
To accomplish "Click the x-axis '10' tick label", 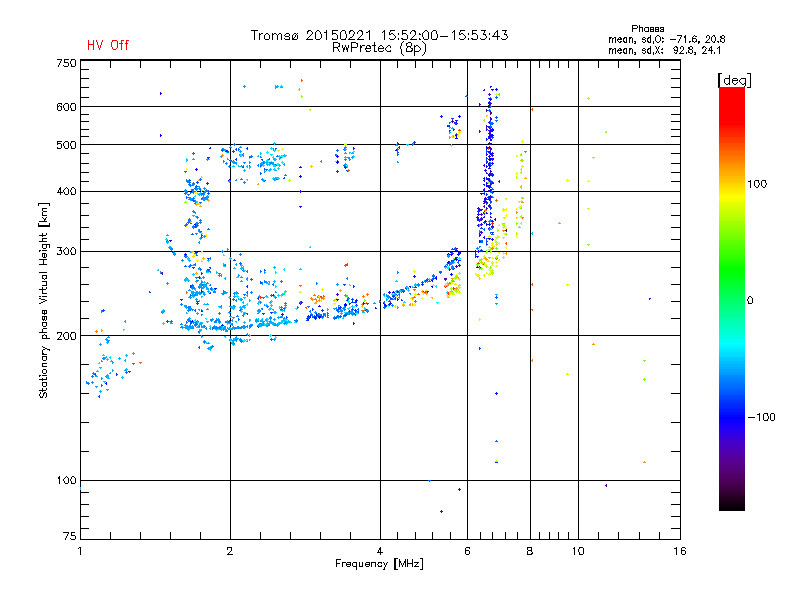I will coord(578,551).
